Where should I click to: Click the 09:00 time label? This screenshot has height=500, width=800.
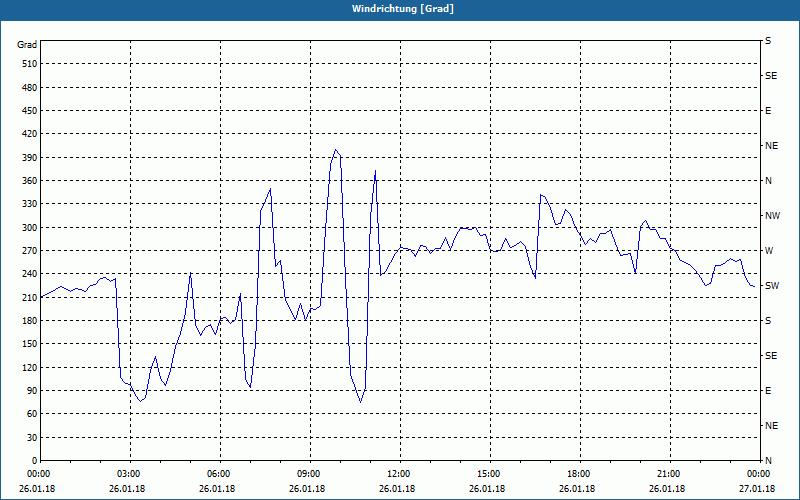pos(310,473)
